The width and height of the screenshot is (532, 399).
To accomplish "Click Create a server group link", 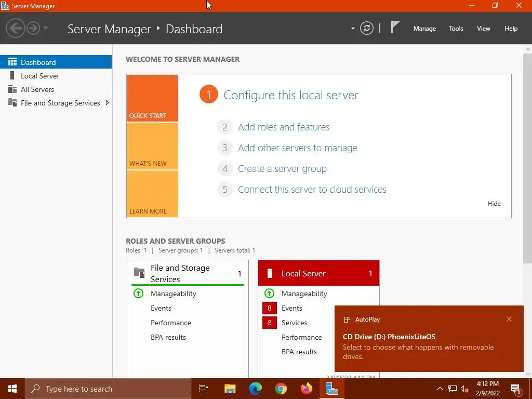I will point(282,169).
